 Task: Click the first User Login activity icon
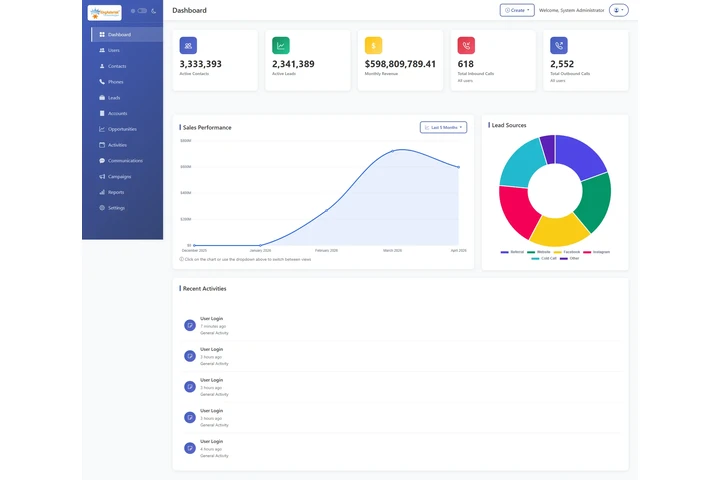point(189,325)
